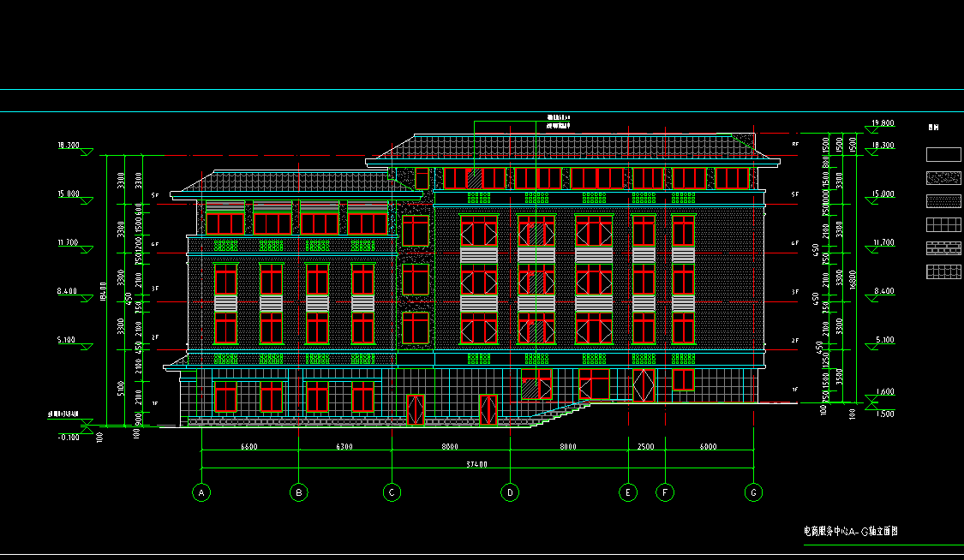Click the -0.100 elevation label

(x=69, y=438)
